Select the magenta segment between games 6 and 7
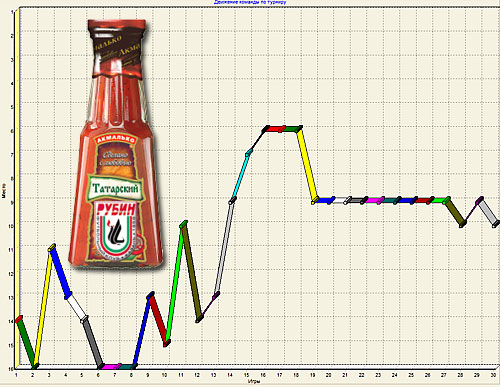The height and width of the screenshot is (387, 500). (x=109, y=367)
